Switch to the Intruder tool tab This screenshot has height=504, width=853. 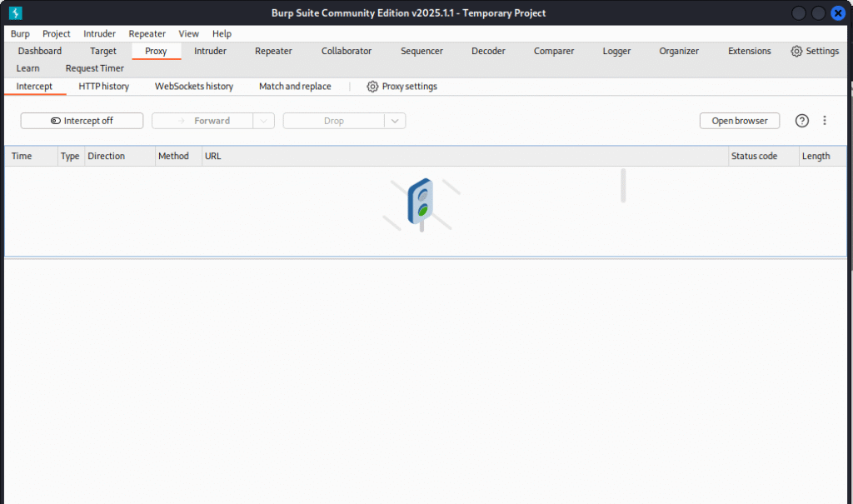click(x=210, y=51)
